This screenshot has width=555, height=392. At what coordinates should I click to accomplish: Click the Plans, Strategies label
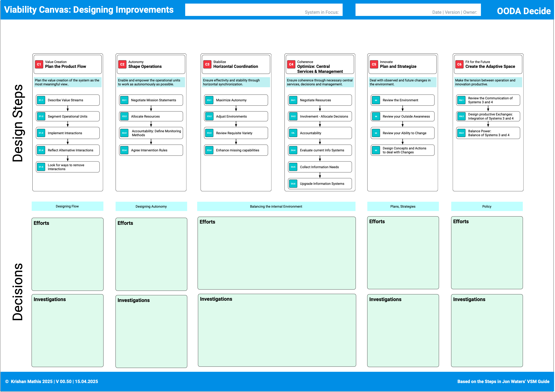click(x=403, y=207)
